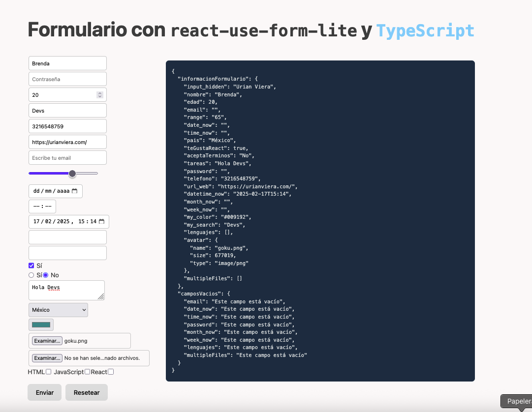Click the Resetear button
The height and width of the screenshot is (412, 532).
coord(87,392)
